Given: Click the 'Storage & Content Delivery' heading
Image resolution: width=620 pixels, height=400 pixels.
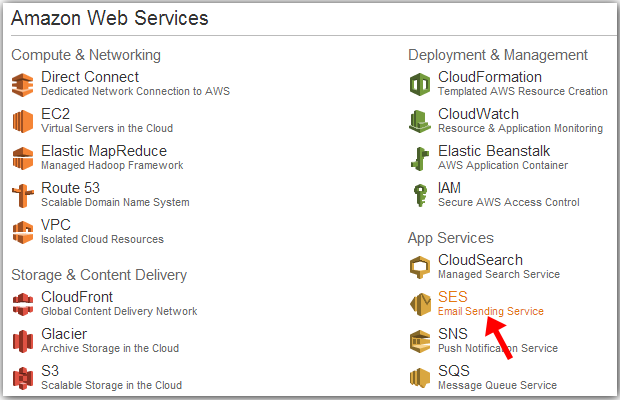Looking at the screenshot, I should click(x=99, y=275).
